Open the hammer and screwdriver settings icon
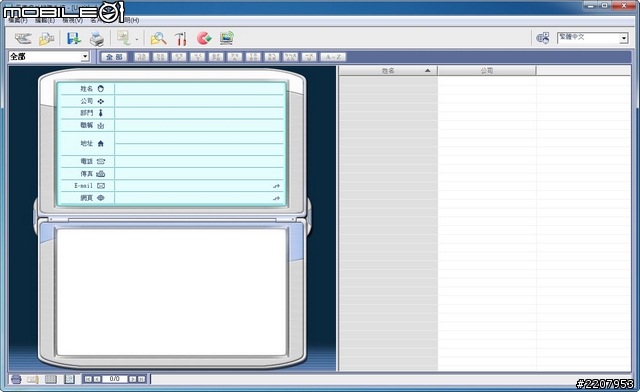Image resolution: width=640 pixels, height=392 pixels. pos(181,39)
